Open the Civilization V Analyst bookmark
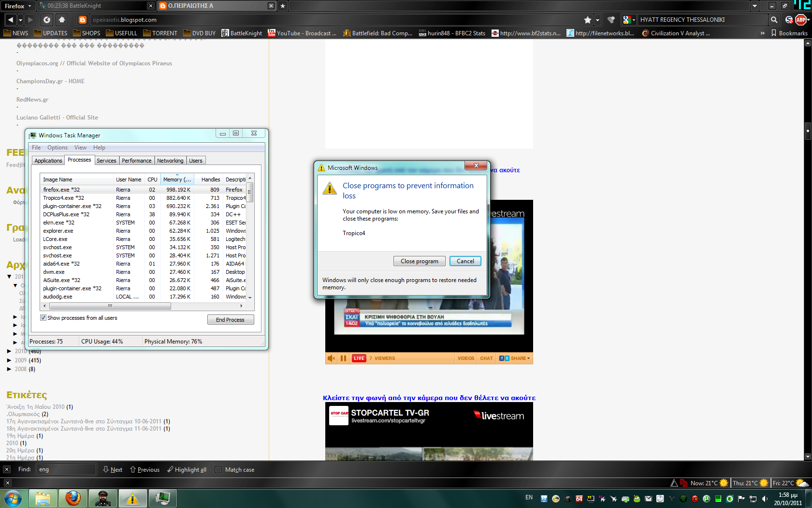812x508 pixels. [676, 33]
